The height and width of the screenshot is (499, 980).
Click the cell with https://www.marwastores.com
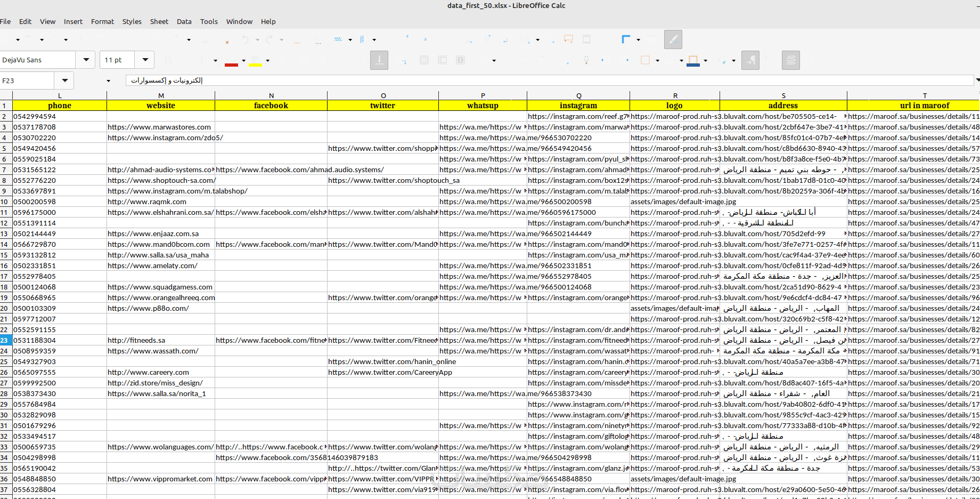(x=161, y=127)
